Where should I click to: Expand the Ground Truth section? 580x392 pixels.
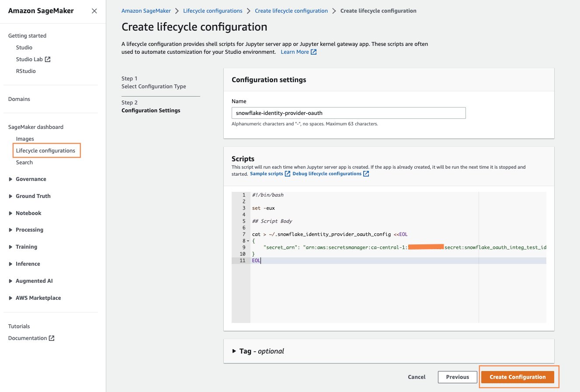pos(10,196)
